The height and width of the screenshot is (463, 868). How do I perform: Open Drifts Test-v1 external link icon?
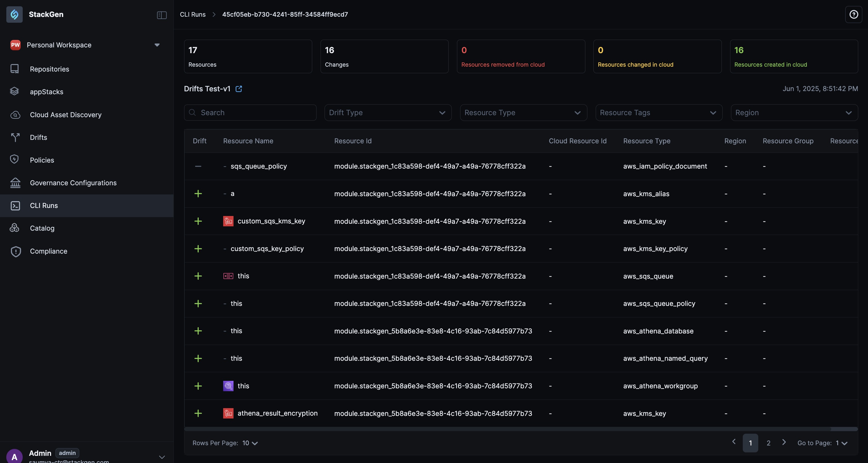[x=239, y=89]
